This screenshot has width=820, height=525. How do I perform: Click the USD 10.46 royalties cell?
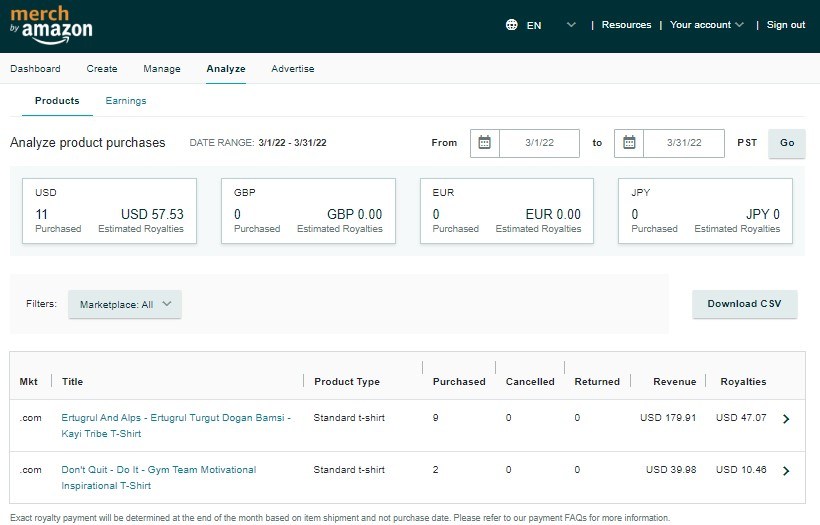pos(741,470)
